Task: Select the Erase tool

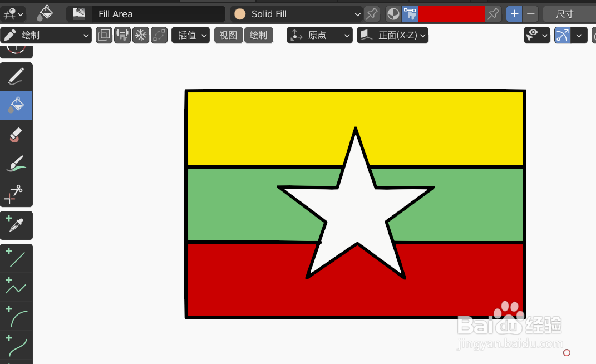Action: [x=16, y=135]
